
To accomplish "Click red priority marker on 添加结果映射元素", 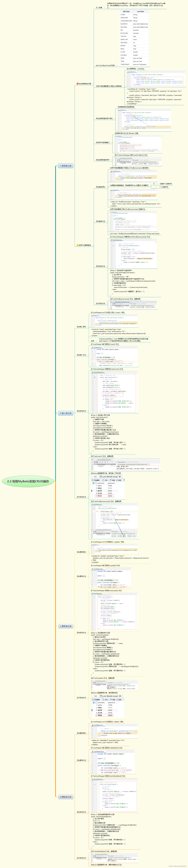I will point(78,84).
